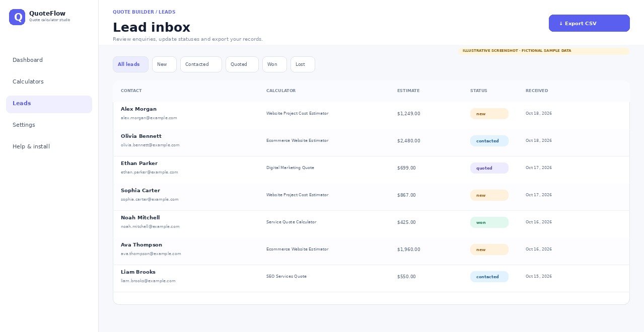This screenshot has width=644, height=332.
Task: Click liam.brooks@example.com email
Action: click(x=148, y=281)
